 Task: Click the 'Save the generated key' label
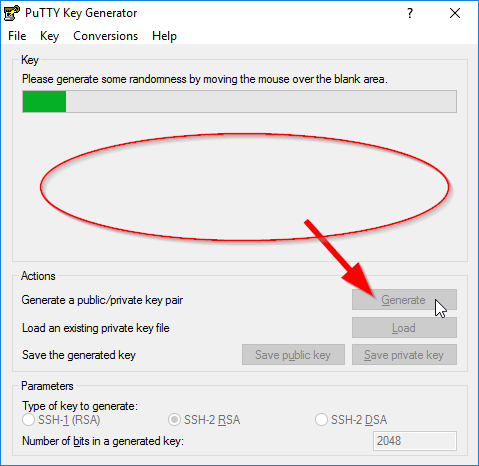(79, 355)
